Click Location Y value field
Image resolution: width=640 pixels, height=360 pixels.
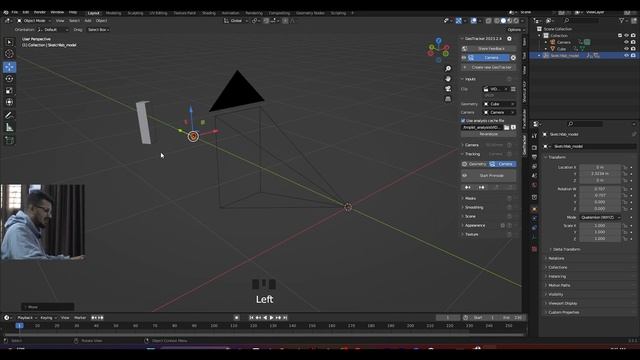click(x=600, y=174)
